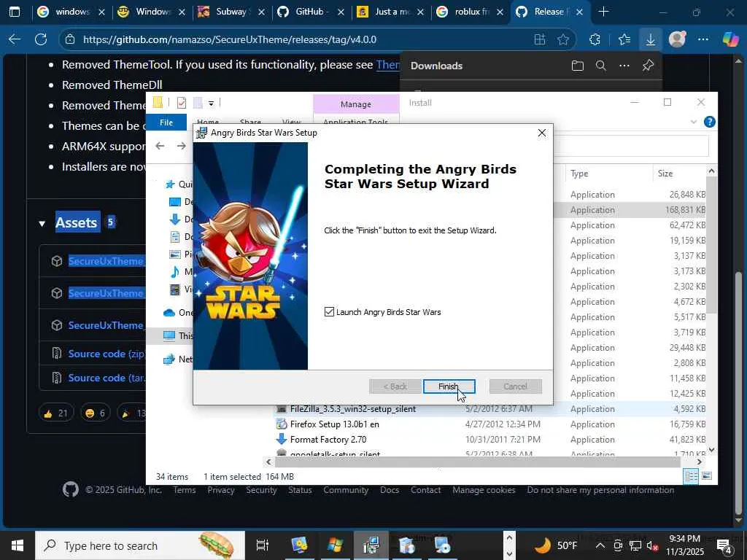Open Task View on the taskbar
This screenshot has height=560, width=747.
tap(263, 545)
